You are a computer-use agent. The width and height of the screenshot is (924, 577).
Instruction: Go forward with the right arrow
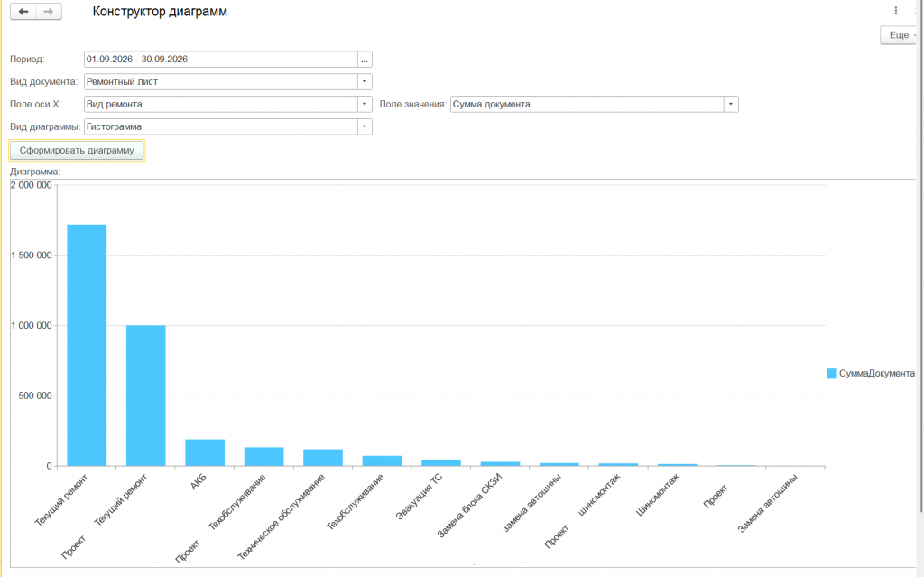point(49,12)
